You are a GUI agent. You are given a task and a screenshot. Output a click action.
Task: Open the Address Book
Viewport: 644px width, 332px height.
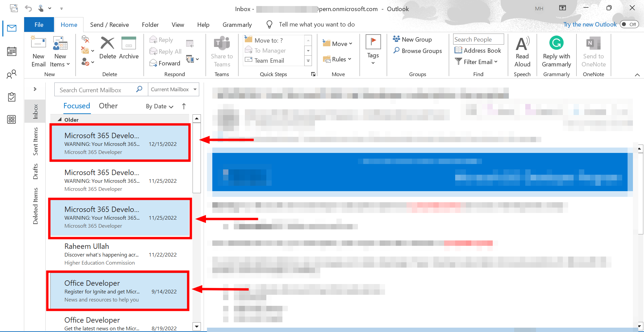pyautogui.click(x=478, y=50)
